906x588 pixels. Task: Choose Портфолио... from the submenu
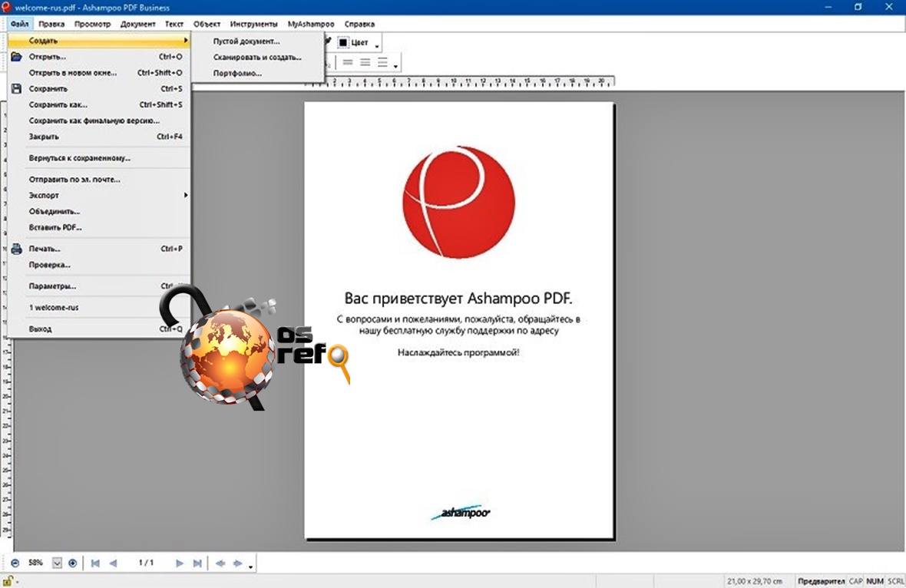tap(258, 74)
